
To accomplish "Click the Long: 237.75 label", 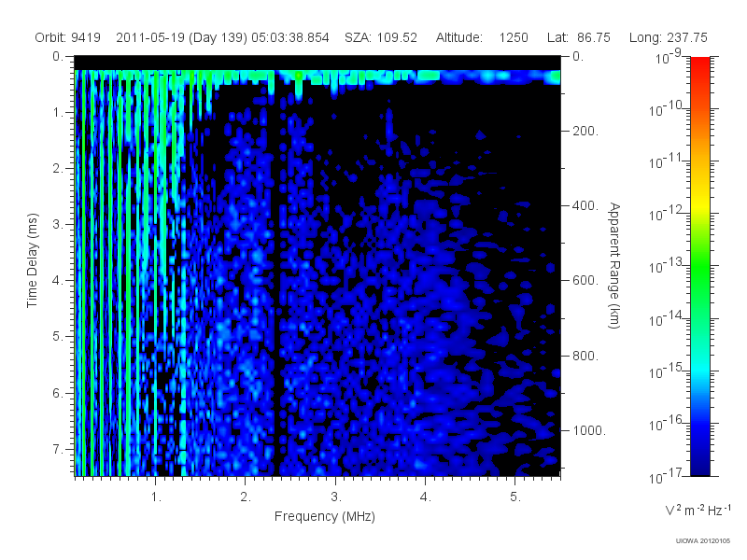I will click(668, 38).
